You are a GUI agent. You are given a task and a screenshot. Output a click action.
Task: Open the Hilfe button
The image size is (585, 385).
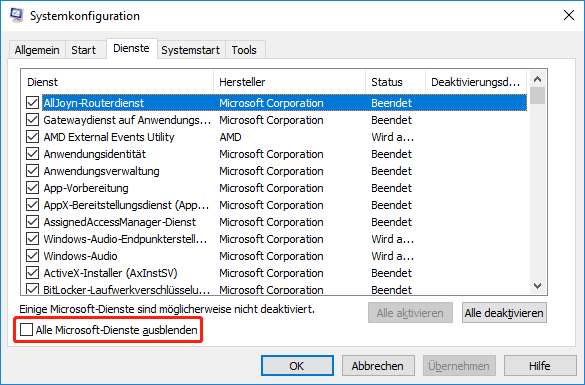pos(540,366)
